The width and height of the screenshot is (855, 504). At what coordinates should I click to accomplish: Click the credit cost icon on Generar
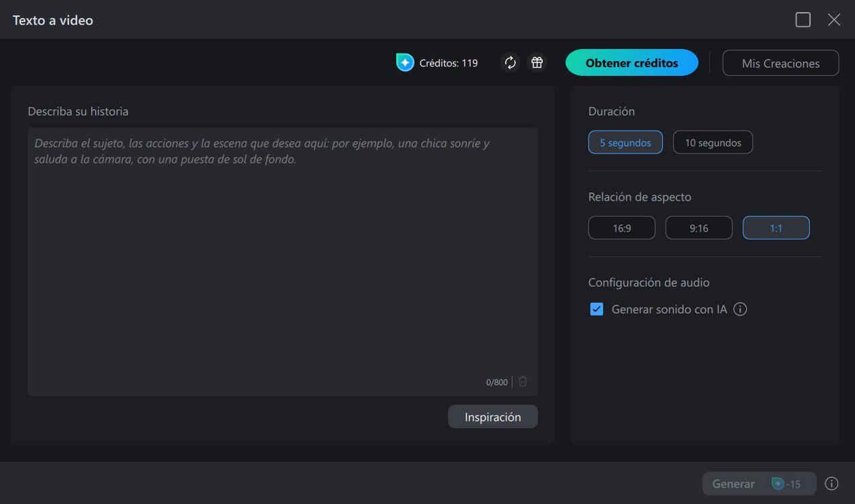(778, 483)
